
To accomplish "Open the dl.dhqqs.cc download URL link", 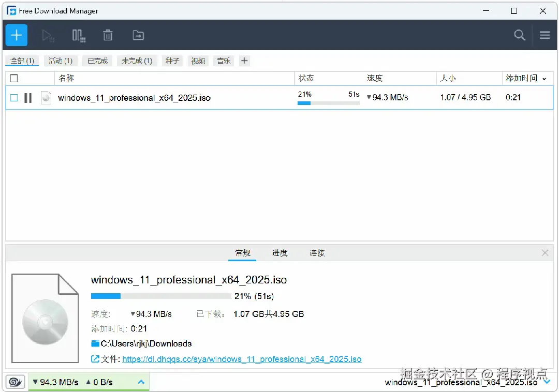I will pos(242,359).
